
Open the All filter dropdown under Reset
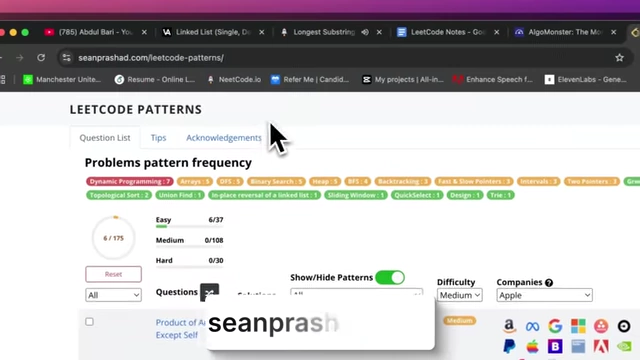pyautogui.click(x=113, y=295)
